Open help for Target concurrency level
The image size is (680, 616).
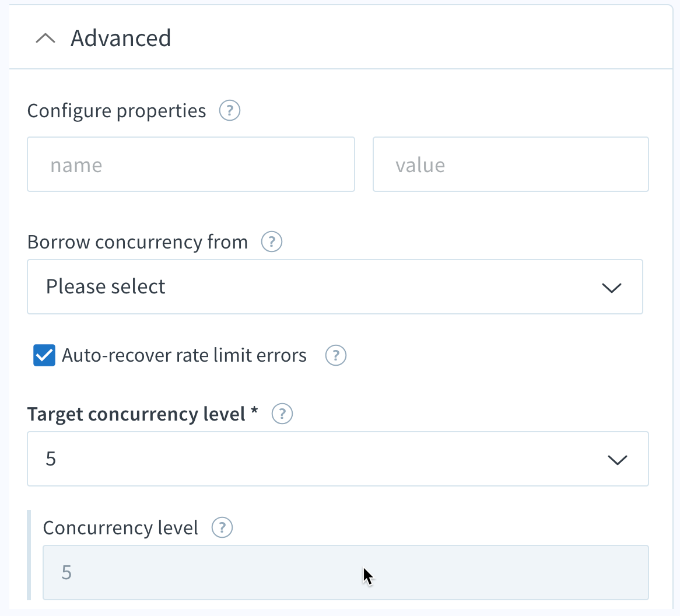coord(282,414)
